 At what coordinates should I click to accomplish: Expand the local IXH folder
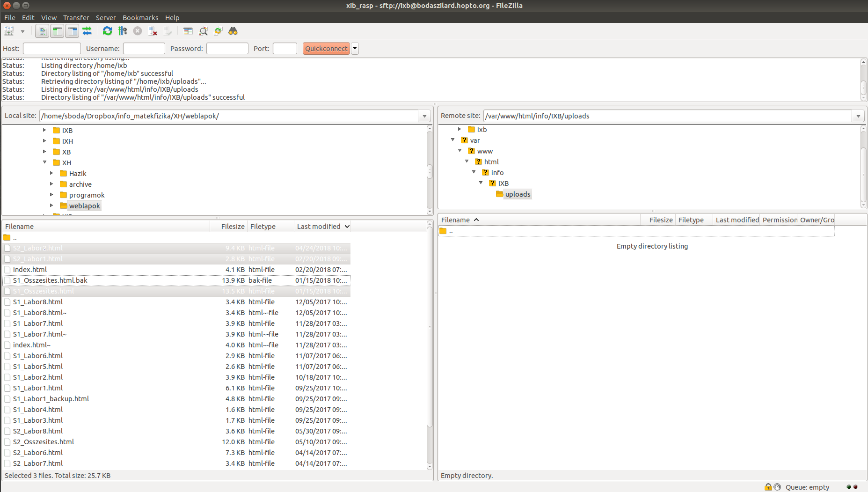coord(44,141)
